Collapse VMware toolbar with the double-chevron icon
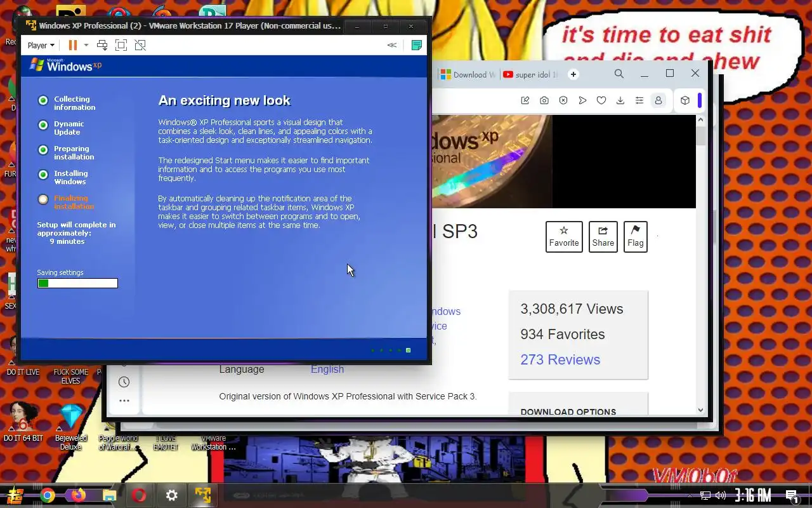Screen dimensions: 812x508 click(x=392, y=45)
